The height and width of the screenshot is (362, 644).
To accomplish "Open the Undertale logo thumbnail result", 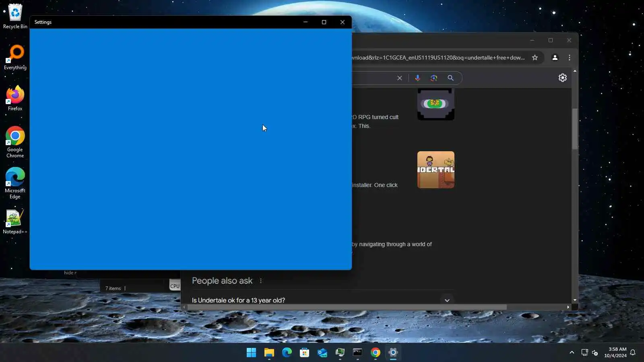I will (436, 170).
